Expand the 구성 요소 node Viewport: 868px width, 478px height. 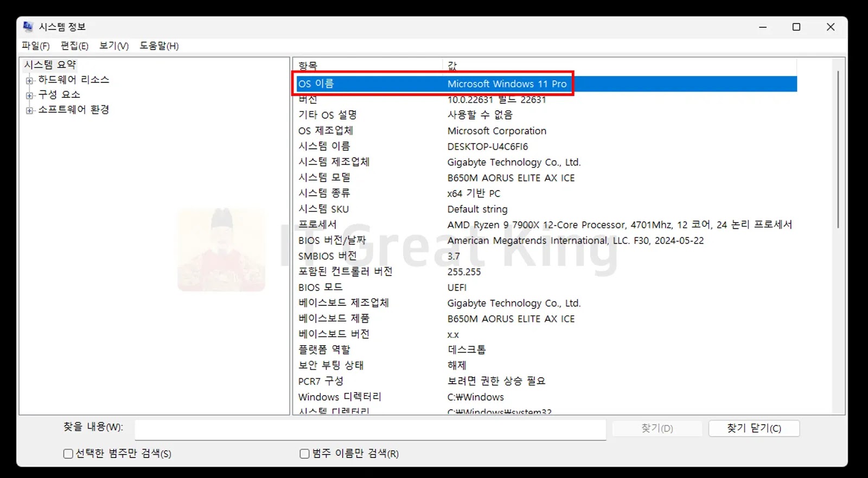click(x=29, y=95)
